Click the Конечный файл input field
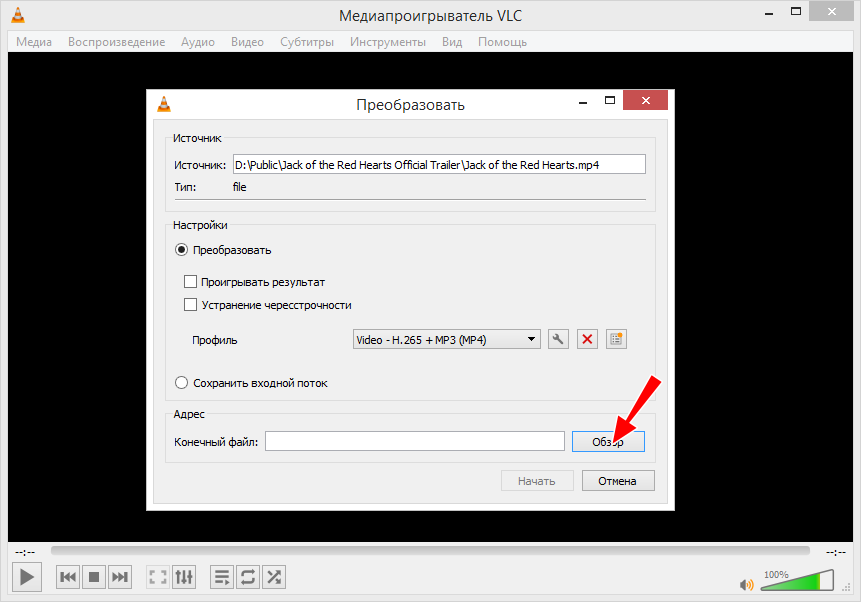 point(415,441)
